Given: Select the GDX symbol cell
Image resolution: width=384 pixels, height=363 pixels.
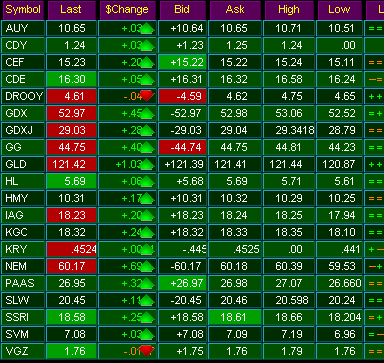Looking at the screenshot, I should point(23,113).
